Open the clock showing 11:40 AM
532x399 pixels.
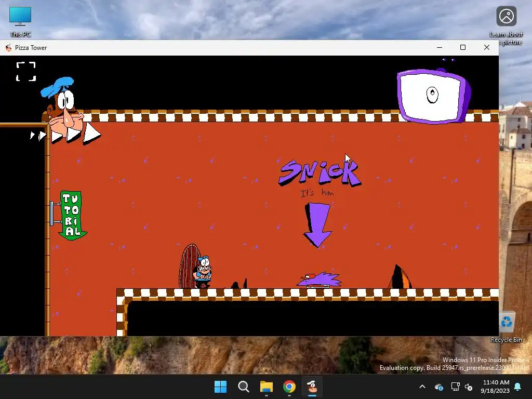496,387
